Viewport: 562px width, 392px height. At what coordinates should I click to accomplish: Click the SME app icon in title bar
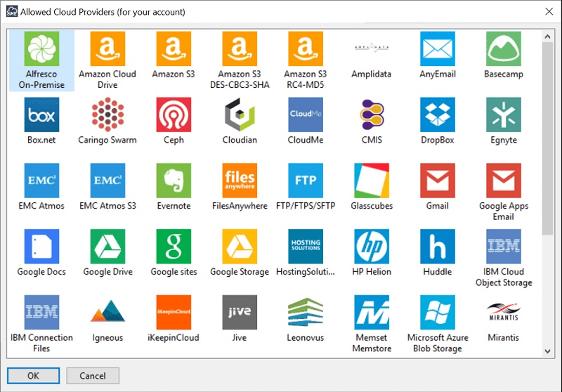point(12,11)
